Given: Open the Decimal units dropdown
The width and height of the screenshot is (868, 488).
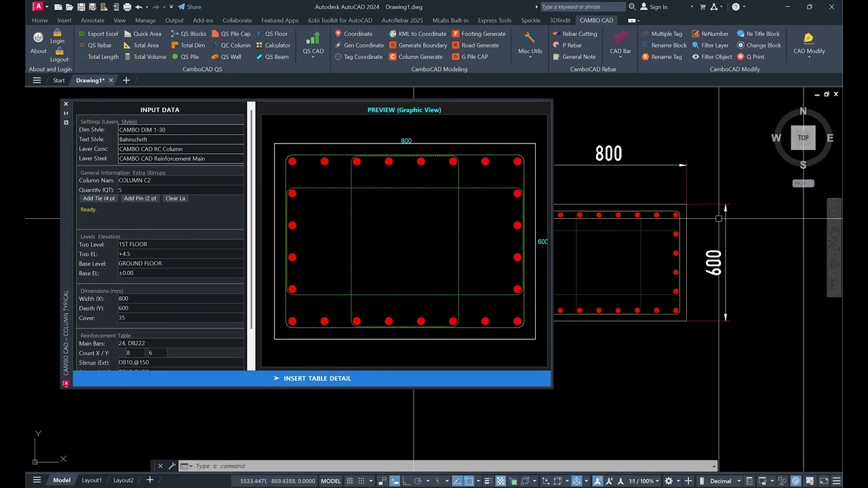Looking at the screenshot, I should pyautogui.click(x=725, y=481).
